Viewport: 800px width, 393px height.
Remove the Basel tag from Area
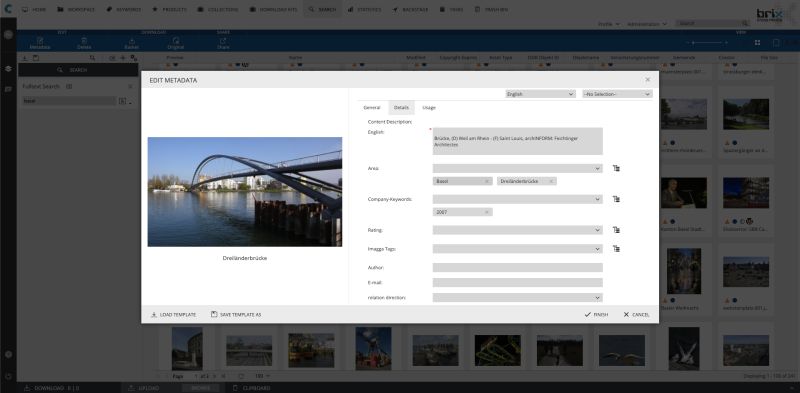487,181
